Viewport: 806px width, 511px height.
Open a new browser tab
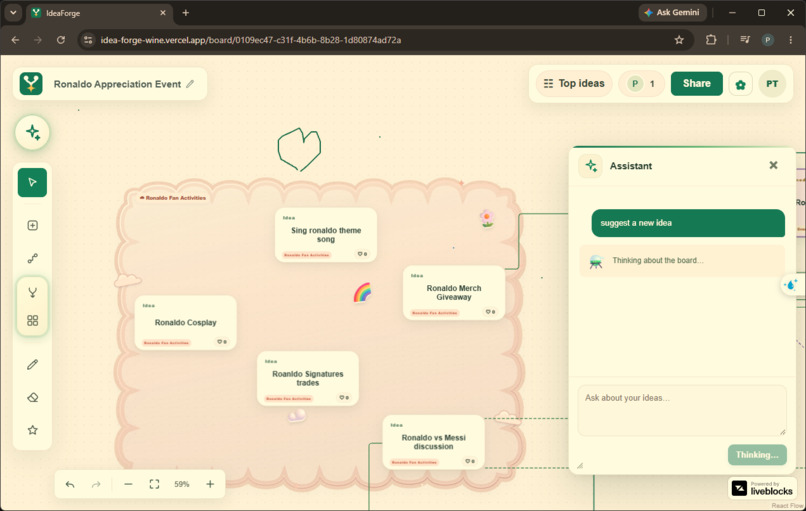pos(186,13)
